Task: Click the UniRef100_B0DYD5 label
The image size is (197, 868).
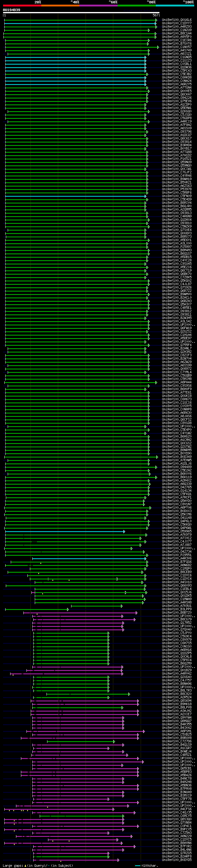Action: [176, 860]
